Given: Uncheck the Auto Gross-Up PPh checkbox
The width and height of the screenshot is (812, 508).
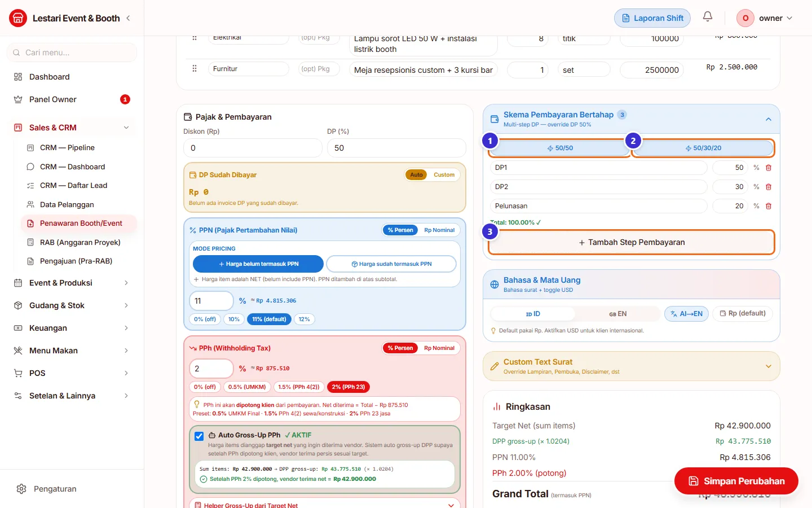Looking at the screenshot, I should click(199, 436).
